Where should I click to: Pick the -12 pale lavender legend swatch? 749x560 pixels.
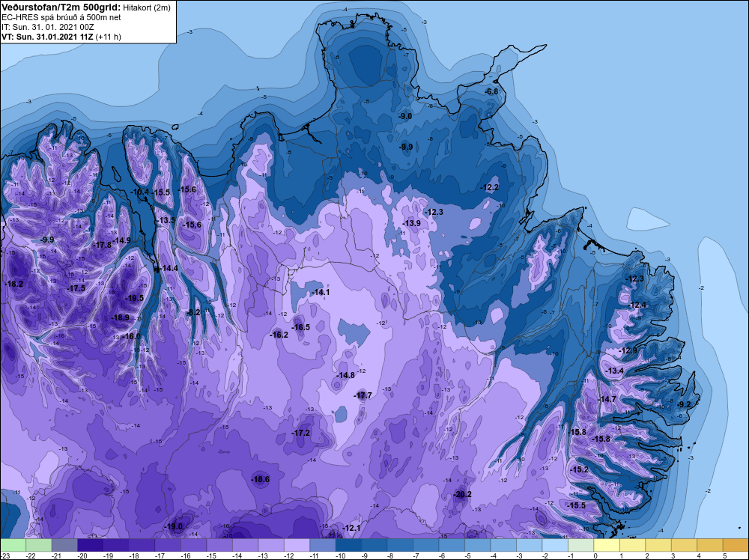tap(297, 545)
